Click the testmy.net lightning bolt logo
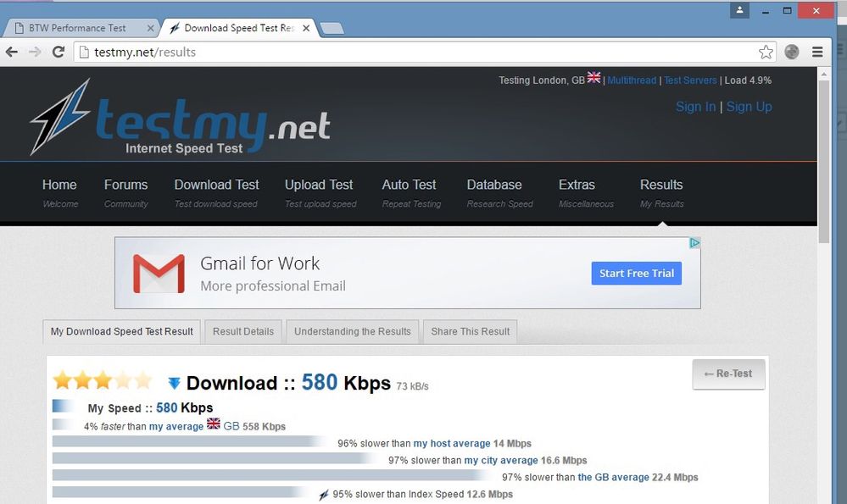This screenshot has width=847, height=504. (x=60, y=116)
